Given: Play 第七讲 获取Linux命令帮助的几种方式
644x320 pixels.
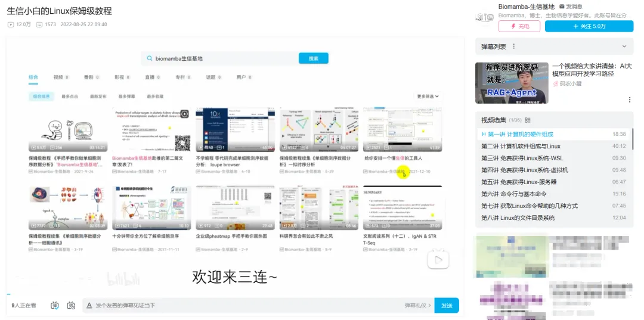Looking at the screenshot, I should [x=553, y=206].
